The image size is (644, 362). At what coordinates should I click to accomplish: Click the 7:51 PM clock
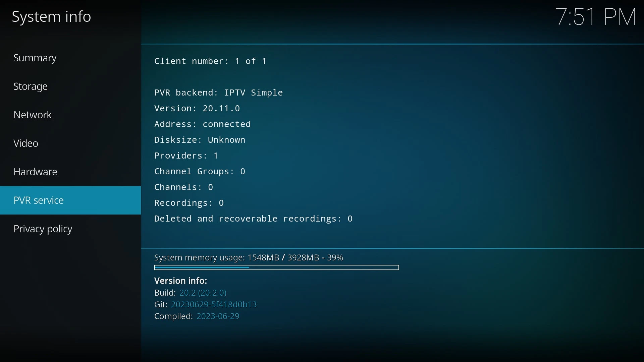596,17
